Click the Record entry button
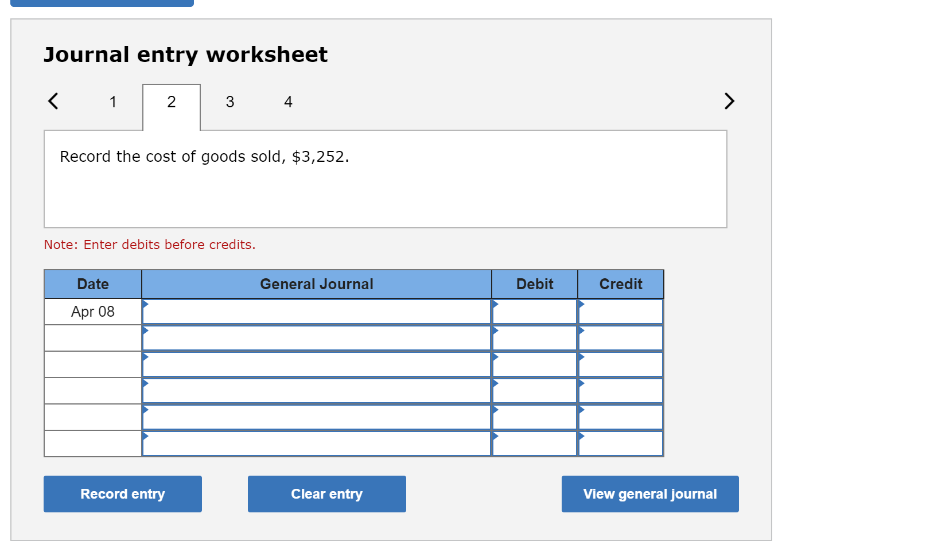Viewport: 926px width, 560px height. pyautogui.click(x=122, y=493)
